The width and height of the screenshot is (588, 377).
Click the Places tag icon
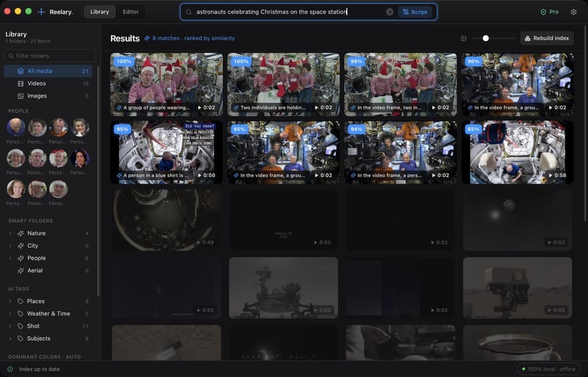20,301
